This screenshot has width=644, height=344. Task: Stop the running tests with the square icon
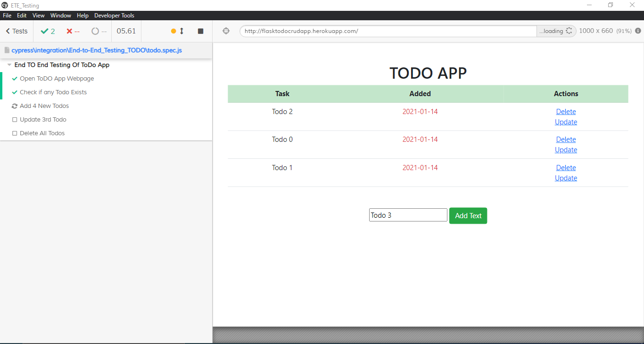click(x=200, y=31)
